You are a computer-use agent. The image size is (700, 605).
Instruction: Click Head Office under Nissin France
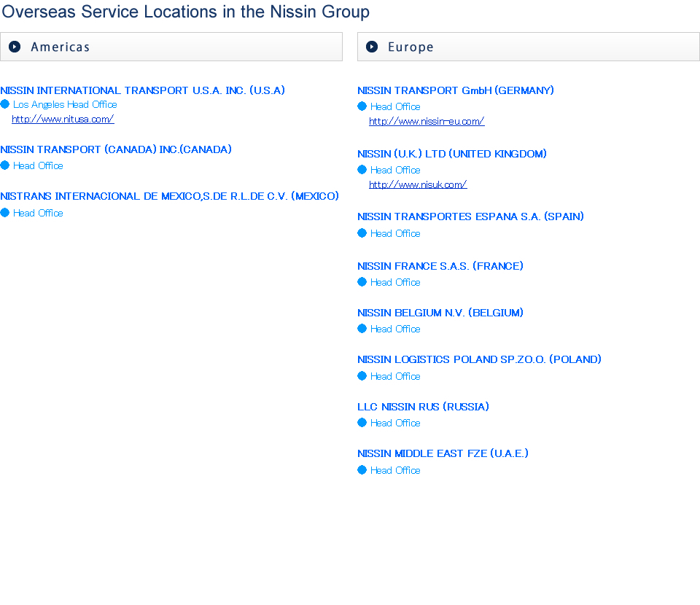[x=395, y=282]
